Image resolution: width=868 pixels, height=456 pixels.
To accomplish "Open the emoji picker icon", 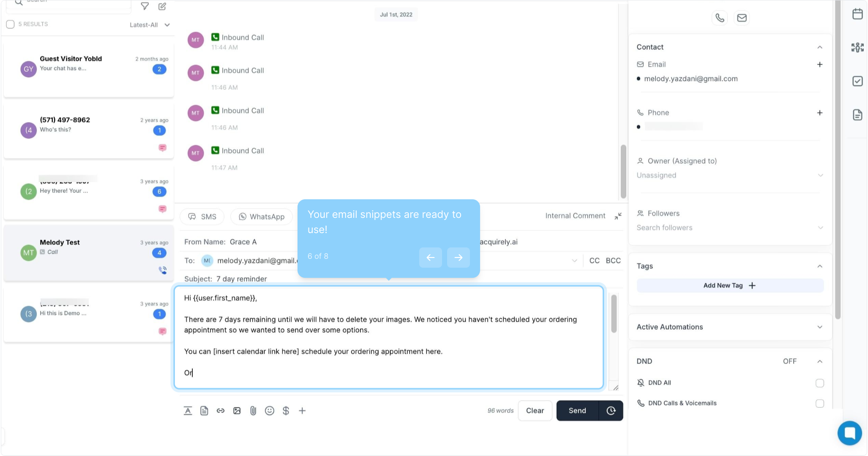I will 270,410.
